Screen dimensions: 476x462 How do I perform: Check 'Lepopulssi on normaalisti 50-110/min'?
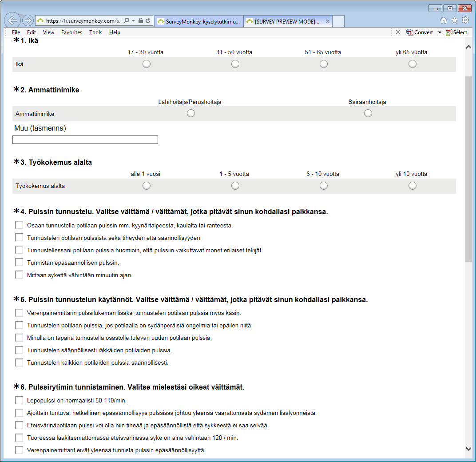(x=19, y=400)
